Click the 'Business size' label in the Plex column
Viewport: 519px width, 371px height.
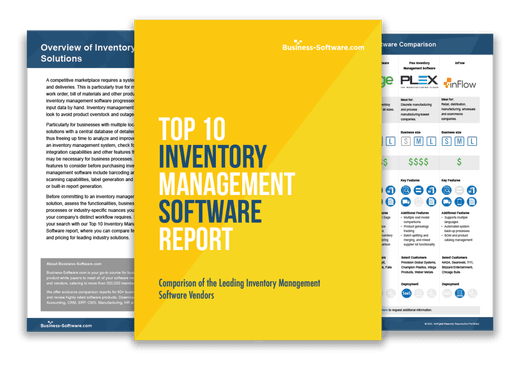click(x=410, y=132)
